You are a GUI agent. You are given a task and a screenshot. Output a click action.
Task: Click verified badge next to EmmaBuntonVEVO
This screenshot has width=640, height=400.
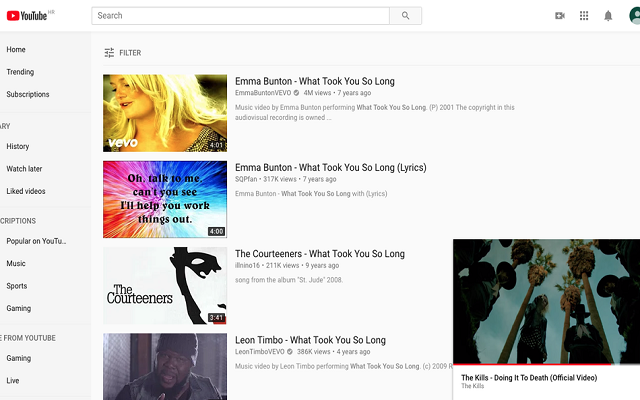[296, 93]
